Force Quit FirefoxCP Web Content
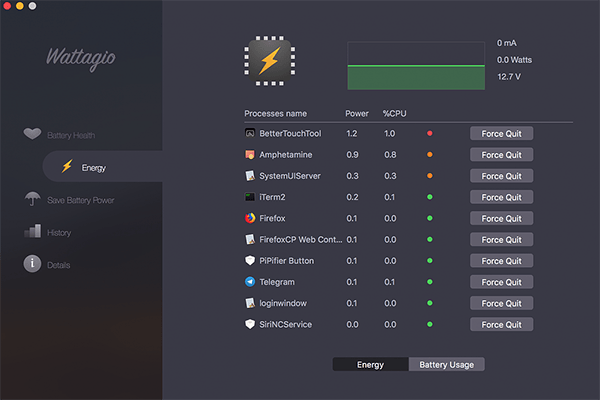The height and width of the screenshot is (400, 600). click(x=501, y=240)
